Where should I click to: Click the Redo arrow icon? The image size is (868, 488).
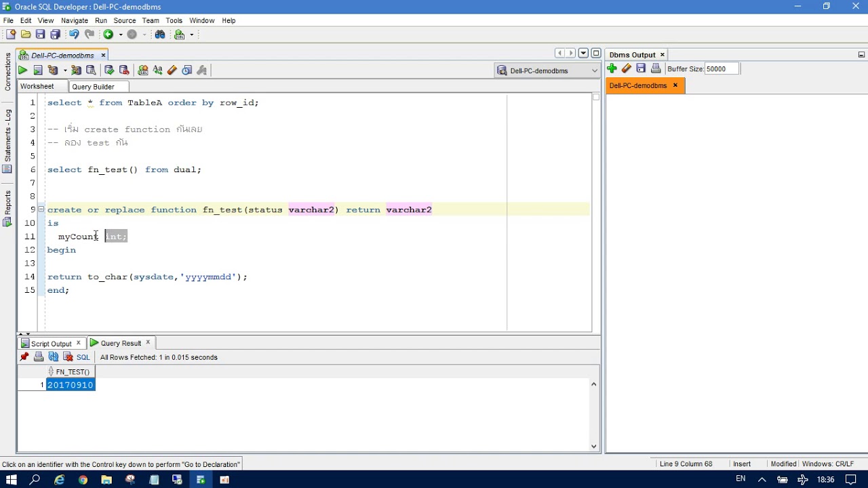[x=90, y=35]
